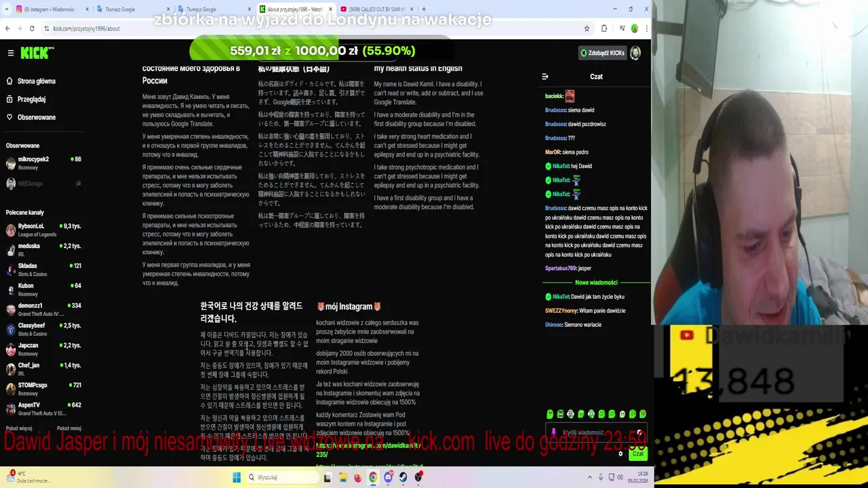Open the NEEXcsgo followed channel
Screen dimensions: 868x488
tap(43, 183)
